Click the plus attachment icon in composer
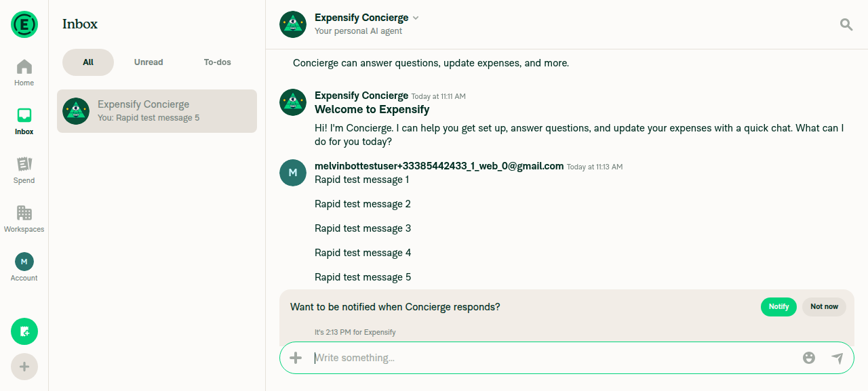 (296, 358)
